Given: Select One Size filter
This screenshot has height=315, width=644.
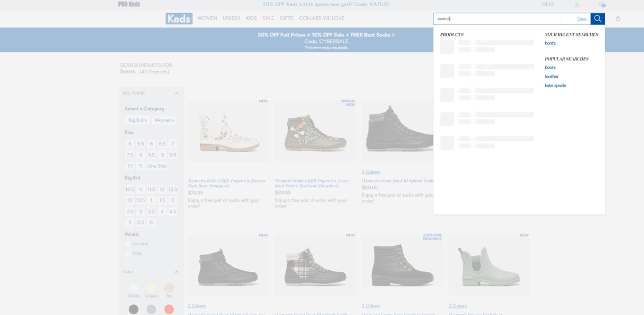Looking at the screenshot, I should coord(157,166).
